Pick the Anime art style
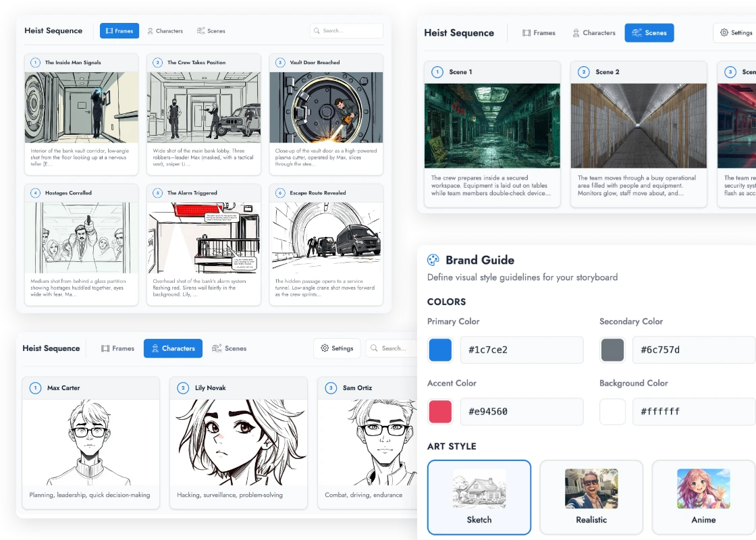This screenshot has height=540, width=756. point(703,497)
